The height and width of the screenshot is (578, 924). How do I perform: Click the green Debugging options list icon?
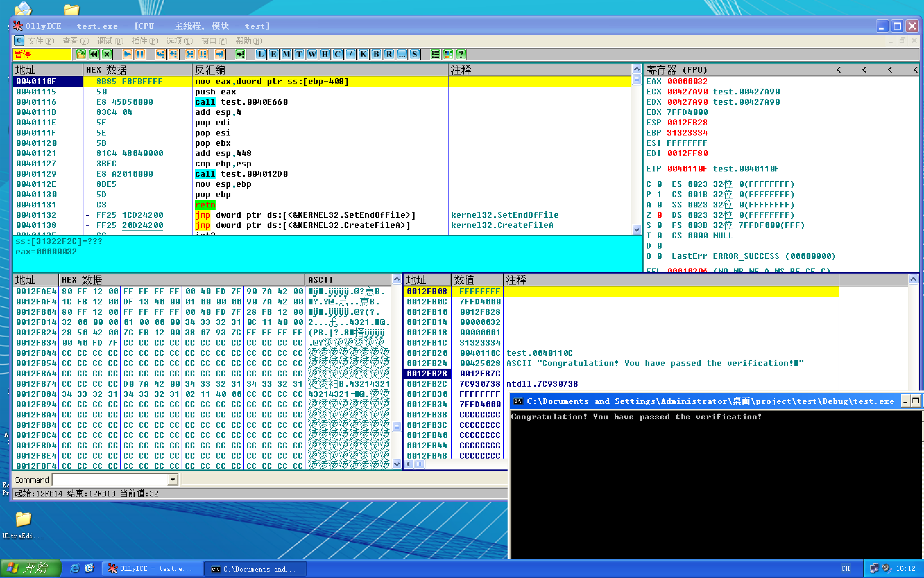coord(435,54)
